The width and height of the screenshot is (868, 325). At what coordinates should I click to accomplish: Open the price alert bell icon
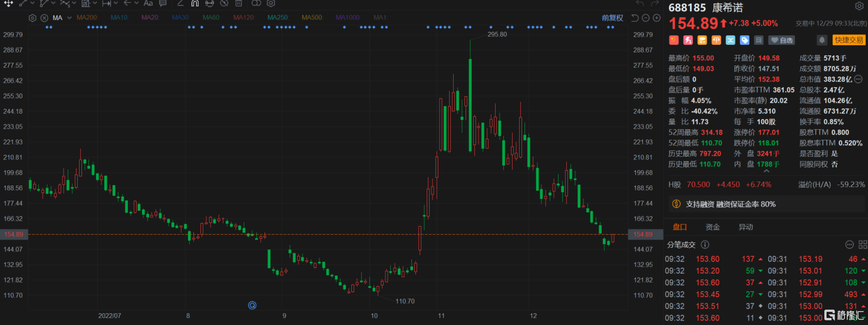click(821, 40)
